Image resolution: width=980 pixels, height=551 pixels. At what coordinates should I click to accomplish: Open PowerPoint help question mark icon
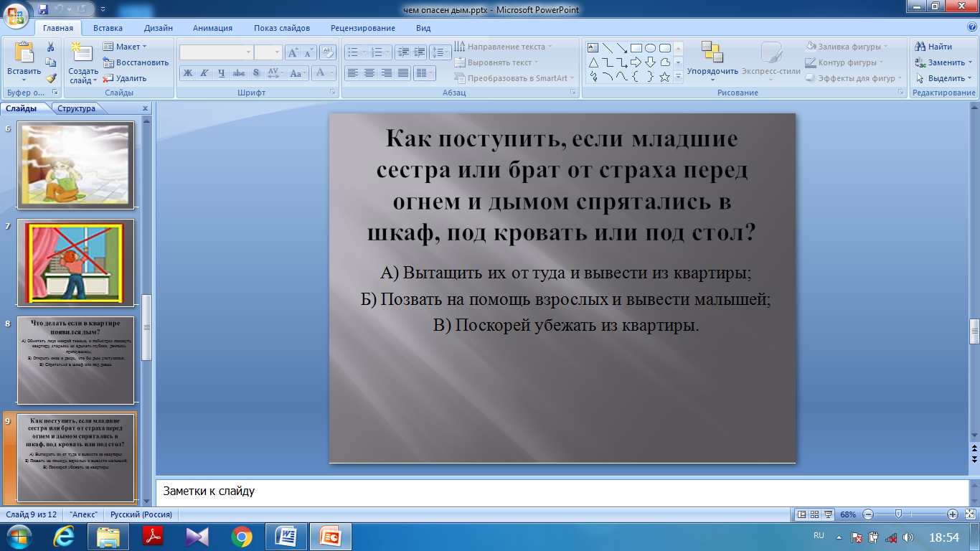pyautogui.click(x=972, y=27)
